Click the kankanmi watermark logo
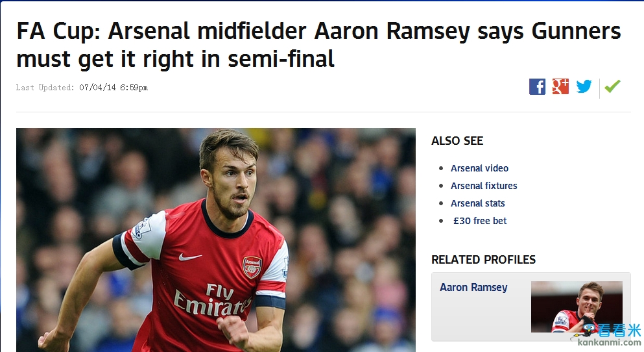 pos(613,335)
